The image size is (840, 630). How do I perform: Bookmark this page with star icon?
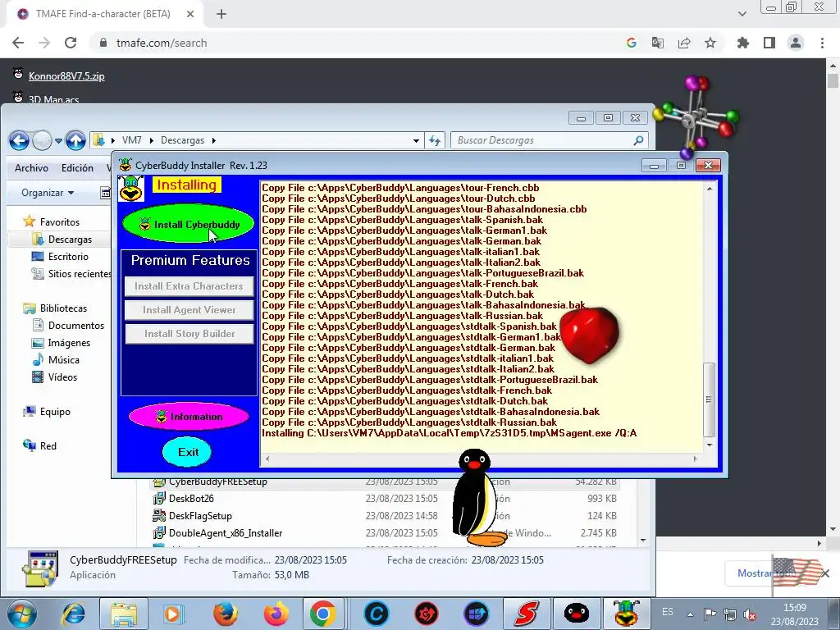[710, 43]
